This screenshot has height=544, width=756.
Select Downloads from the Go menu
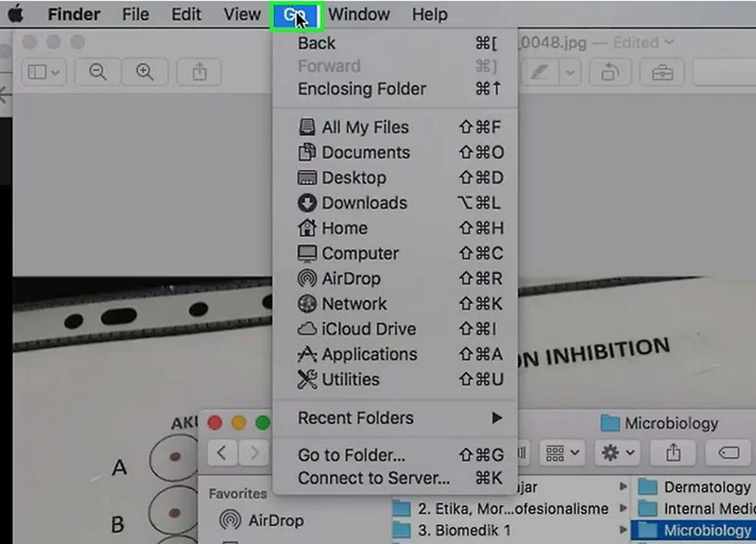[395, 203]
